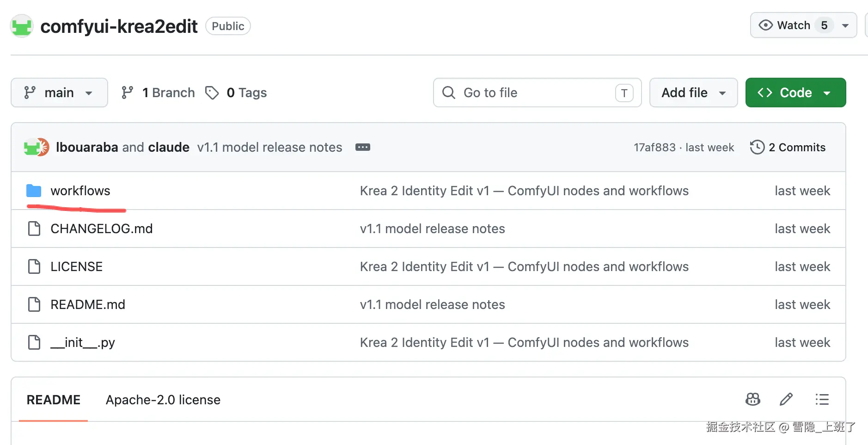This screenshot has height=445, width=868.
Task: Click "last week" in the README.md row
Action: coord(802,304)
